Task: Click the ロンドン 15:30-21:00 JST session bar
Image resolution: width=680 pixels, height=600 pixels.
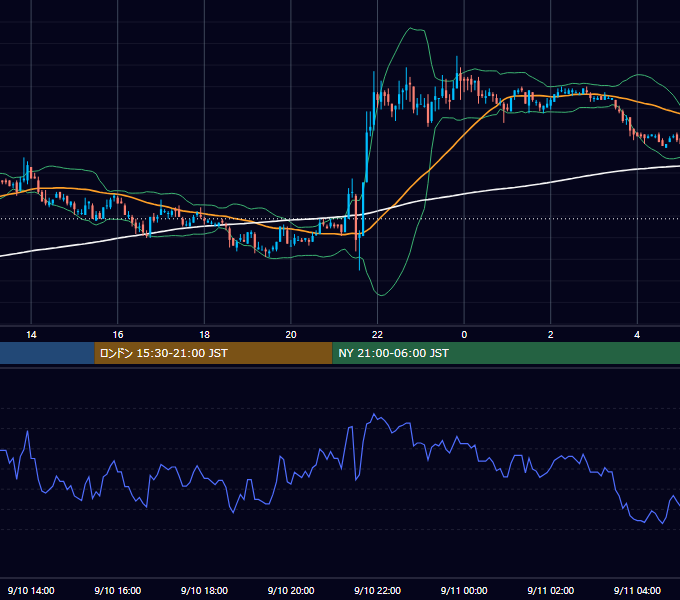Action: pos(213,353)
